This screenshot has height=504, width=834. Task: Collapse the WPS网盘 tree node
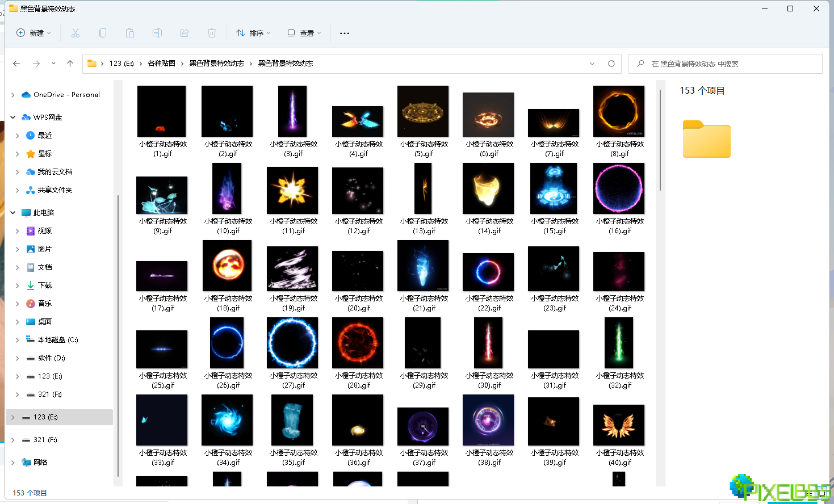coord(13,117)
